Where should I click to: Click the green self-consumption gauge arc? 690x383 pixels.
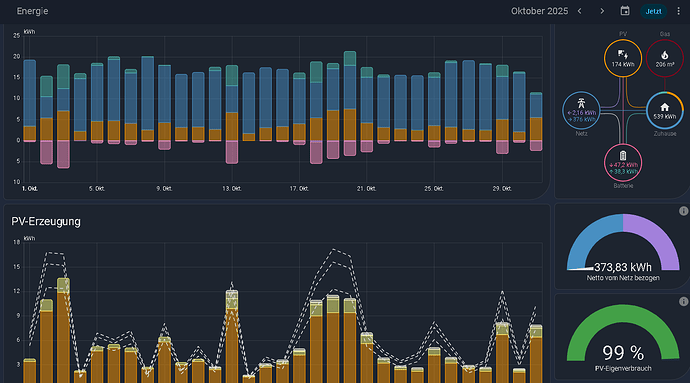[623, 313]
